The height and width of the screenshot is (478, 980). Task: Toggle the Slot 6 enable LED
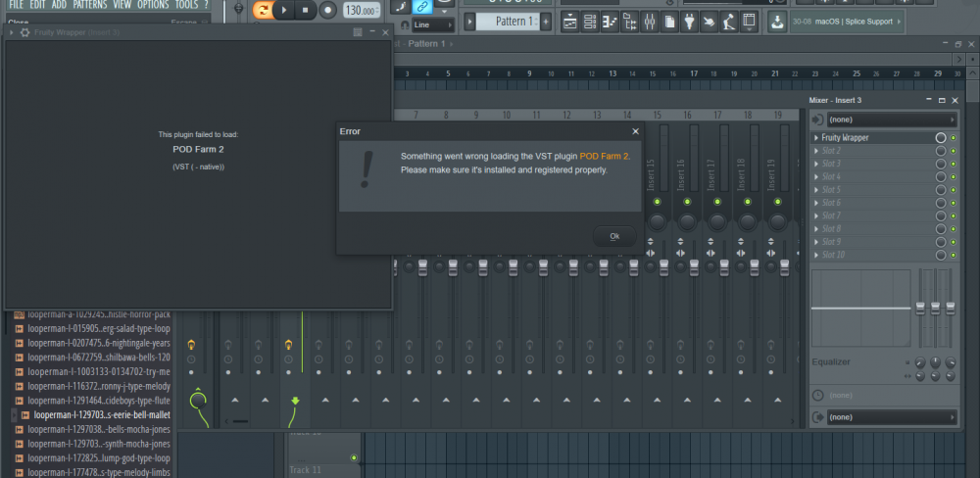click(x=954, y=203)
